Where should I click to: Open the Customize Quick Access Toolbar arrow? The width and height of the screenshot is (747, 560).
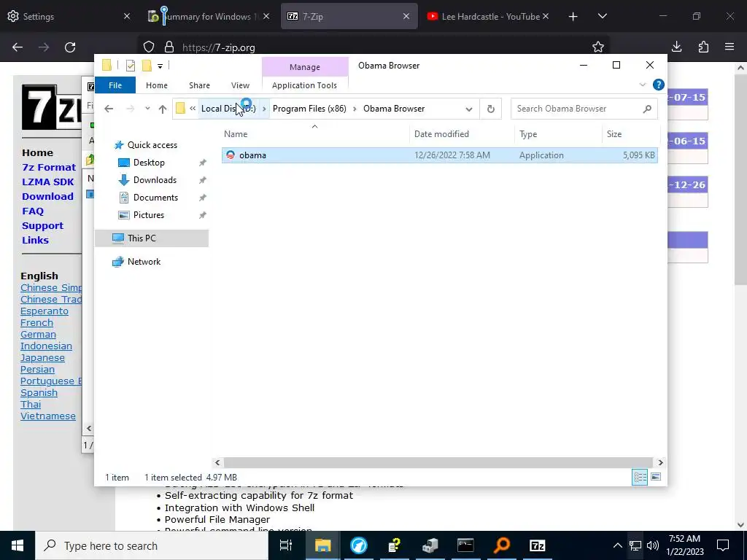160,66
